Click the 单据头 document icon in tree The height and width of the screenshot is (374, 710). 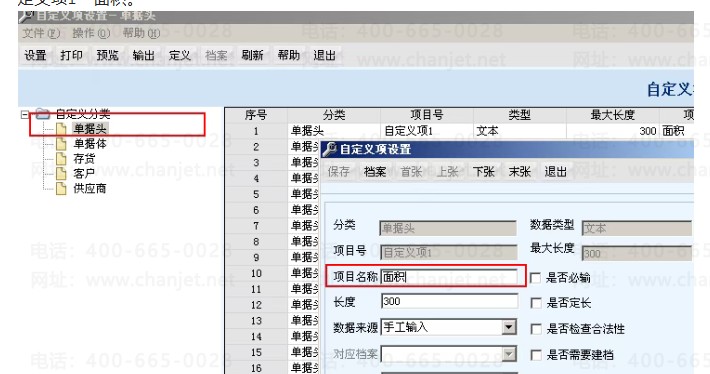point(61,129)
